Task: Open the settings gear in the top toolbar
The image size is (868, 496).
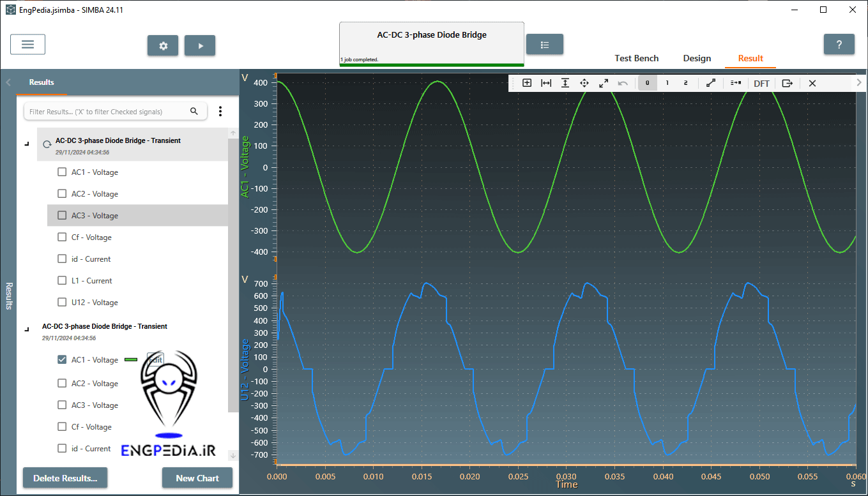Action: (x=163, y=45)
